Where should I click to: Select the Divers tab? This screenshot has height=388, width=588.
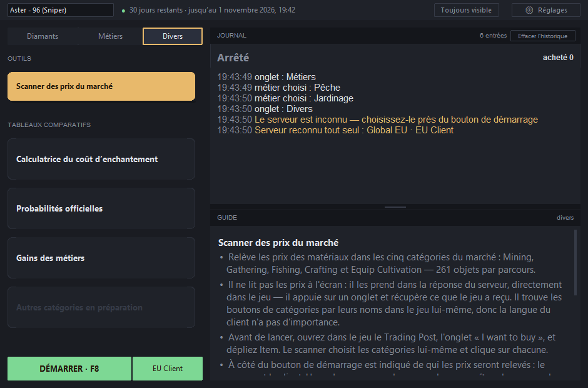[173, 36]
